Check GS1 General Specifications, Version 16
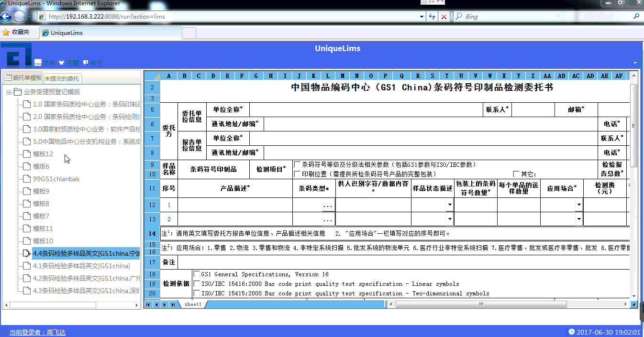644x337 pixels. (x=197, y=274)
